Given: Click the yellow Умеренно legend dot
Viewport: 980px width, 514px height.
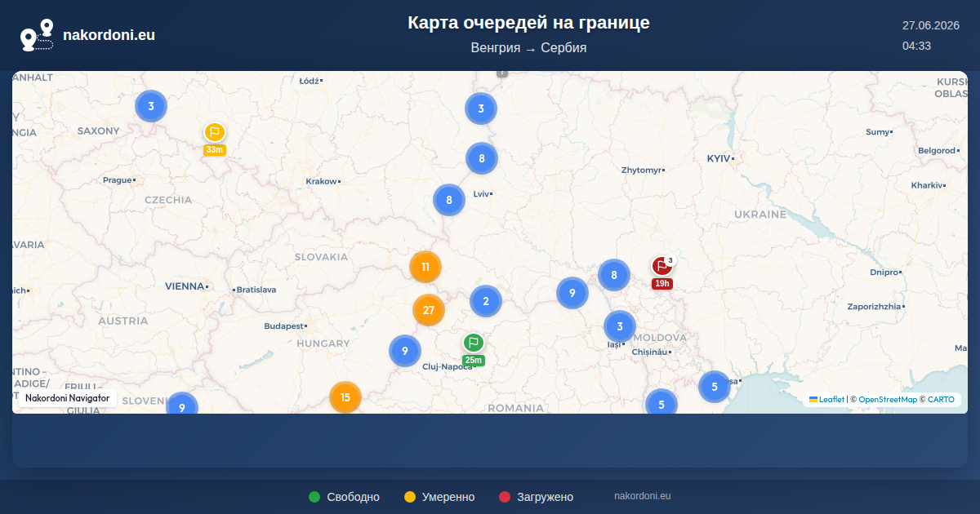Looking at the screenshot, I should point(410,497).
